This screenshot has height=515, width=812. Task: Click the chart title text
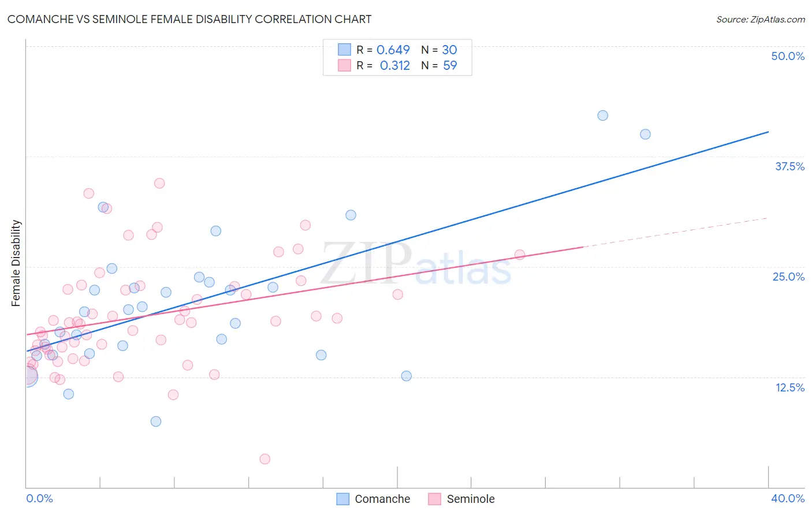(189, 19)
